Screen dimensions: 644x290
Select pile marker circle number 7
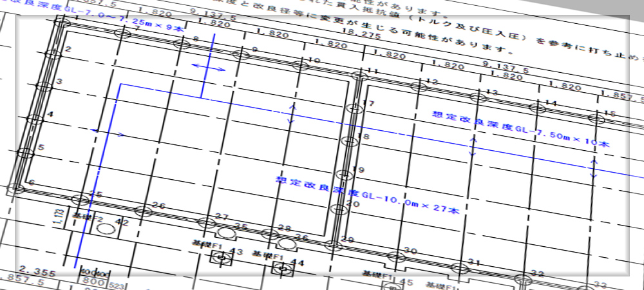tap(122, 34)
